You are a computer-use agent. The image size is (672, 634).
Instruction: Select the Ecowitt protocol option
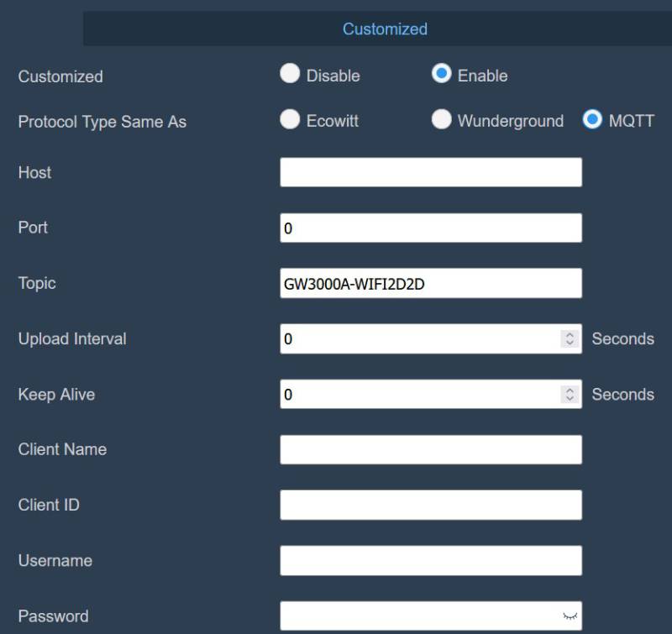tap(290, 120)
